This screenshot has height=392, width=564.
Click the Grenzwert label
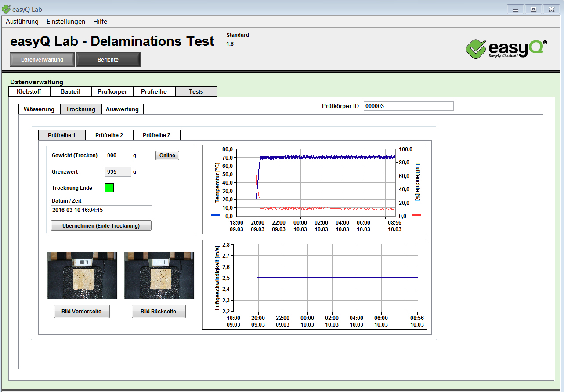click(65, 172)
